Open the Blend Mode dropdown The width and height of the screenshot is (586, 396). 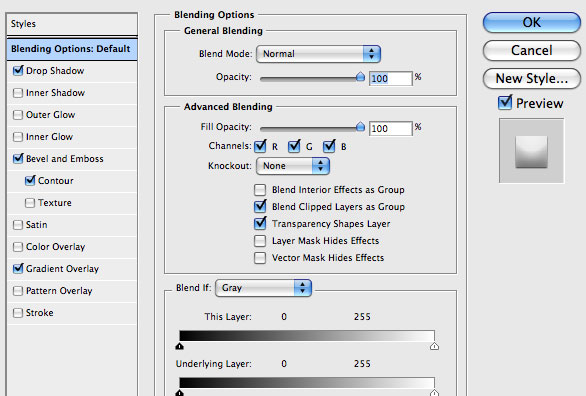point(318,54)
